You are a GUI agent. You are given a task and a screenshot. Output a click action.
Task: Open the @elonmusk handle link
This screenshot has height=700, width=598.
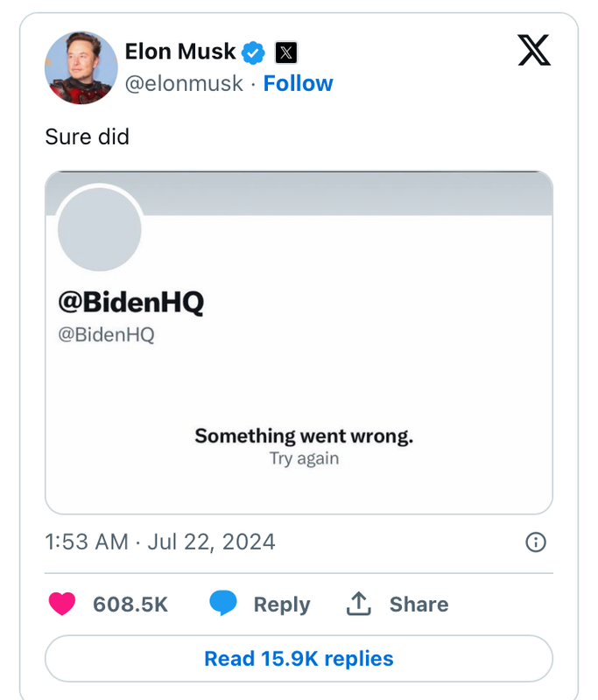184,84
